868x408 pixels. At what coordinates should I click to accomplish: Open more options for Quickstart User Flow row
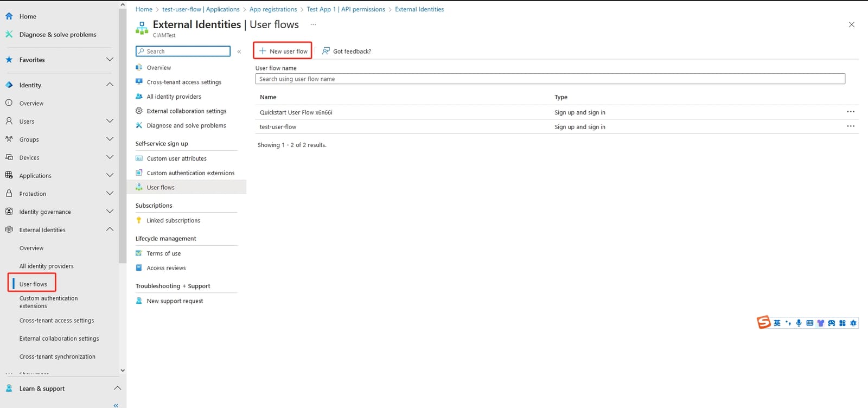click(850, 112)
